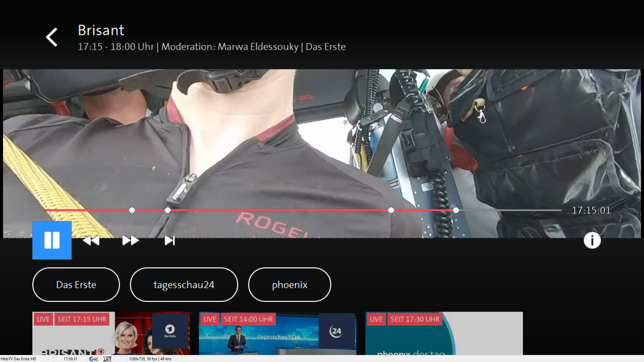Click the 24 logo badge on tagesschau24 card
This screenshot has height=362, width=644.
click(x=336, y=331)
